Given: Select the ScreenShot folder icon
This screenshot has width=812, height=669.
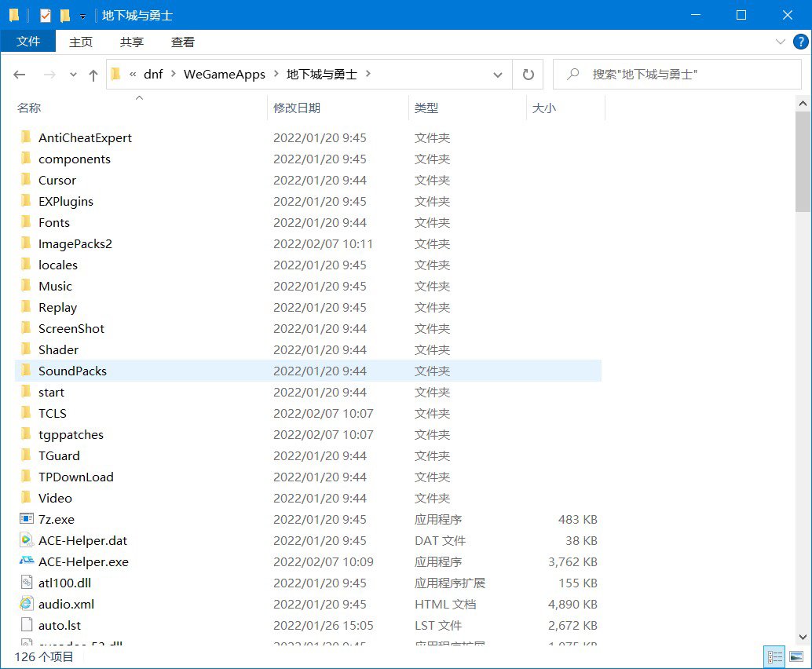Looking at the screenshot, I should pyautogui.click(x=26, y=327).
